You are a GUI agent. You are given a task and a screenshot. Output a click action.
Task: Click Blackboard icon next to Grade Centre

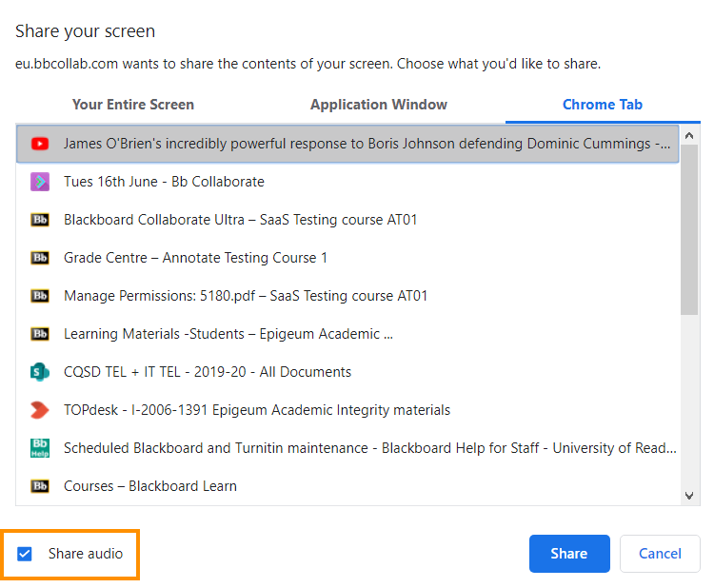[40, 258]
